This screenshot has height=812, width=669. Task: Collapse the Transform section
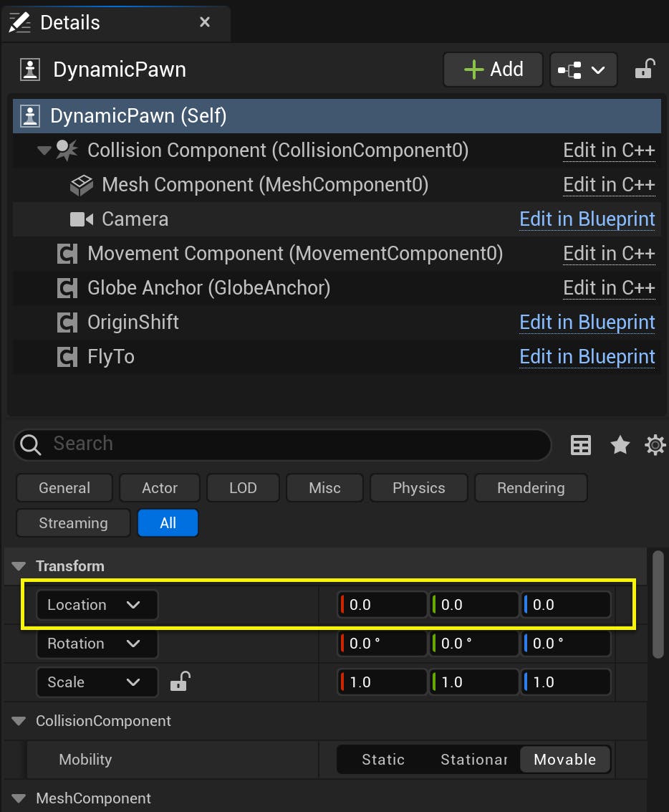(x=18, y=565)
